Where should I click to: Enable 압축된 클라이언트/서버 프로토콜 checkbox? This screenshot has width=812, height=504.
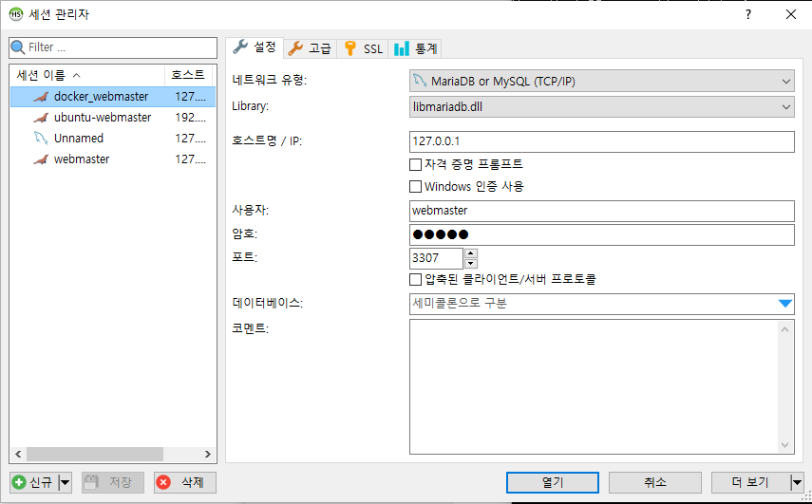(415, 279)
